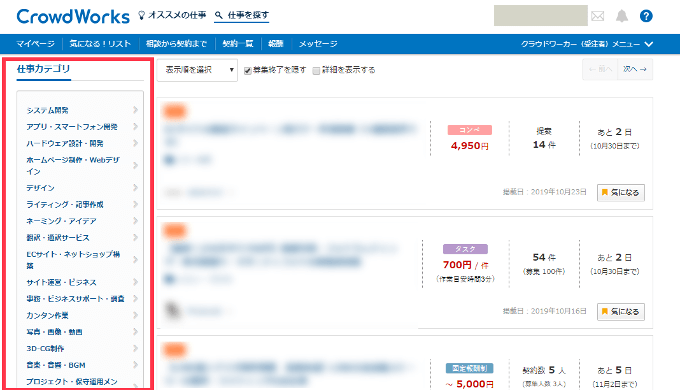680x390 pixels.
Task: Expand the デザイン category chevron
Action: coord(135,187)
